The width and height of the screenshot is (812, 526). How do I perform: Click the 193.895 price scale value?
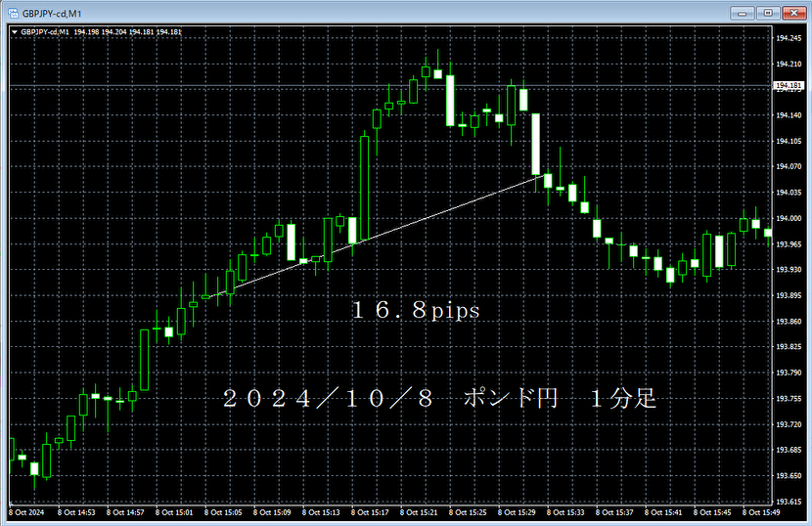pos(789,295)
